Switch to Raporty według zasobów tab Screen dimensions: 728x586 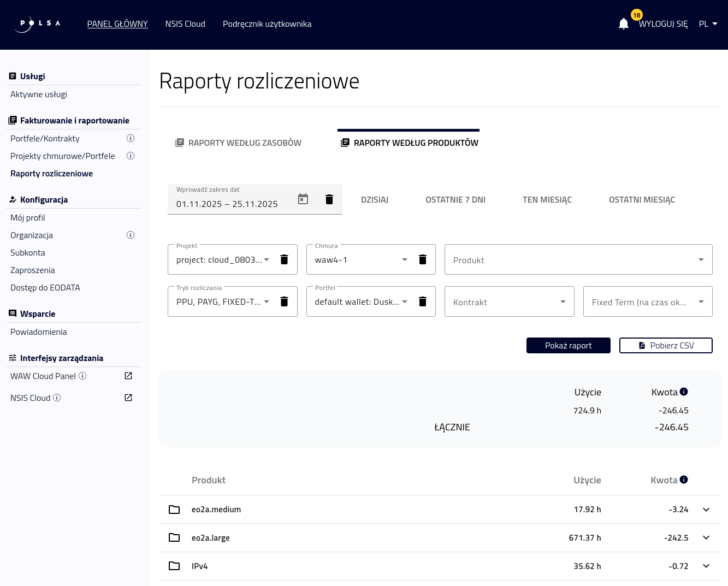[238, 143]
